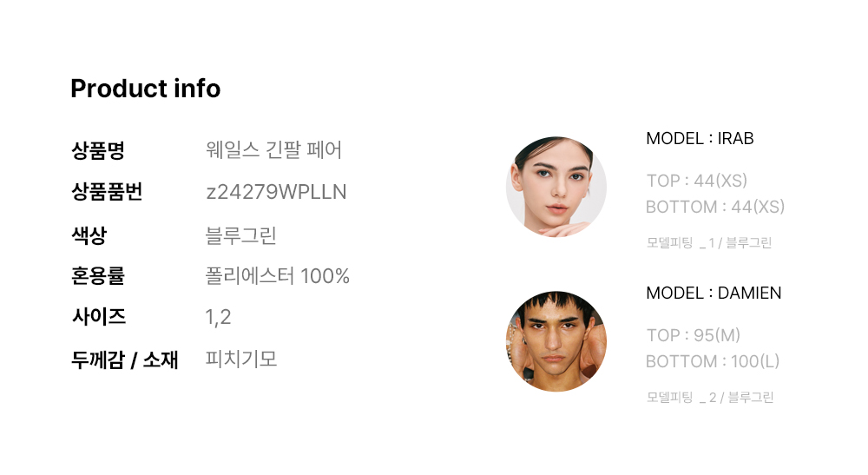Click the '혼용률' field label

(98, 276)
